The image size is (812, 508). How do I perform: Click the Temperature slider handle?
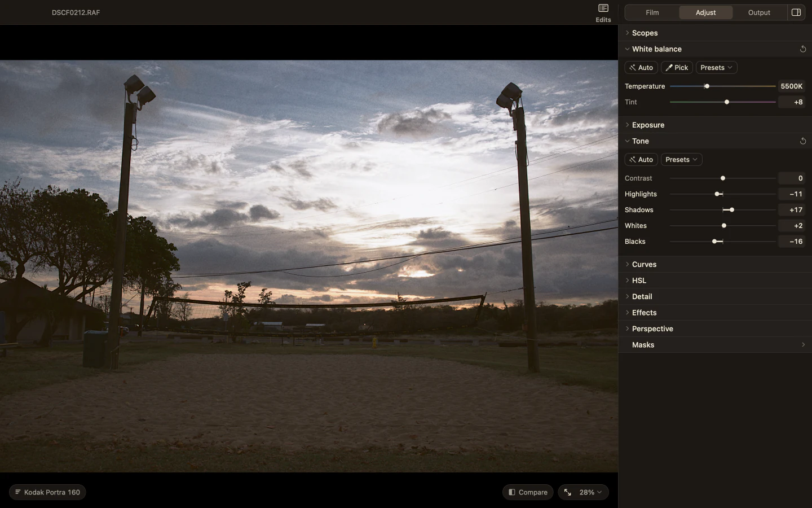707,86
